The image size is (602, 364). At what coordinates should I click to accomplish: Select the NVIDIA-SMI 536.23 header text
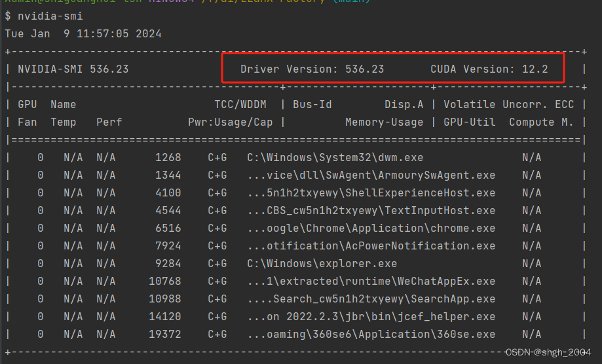point(73,69)
